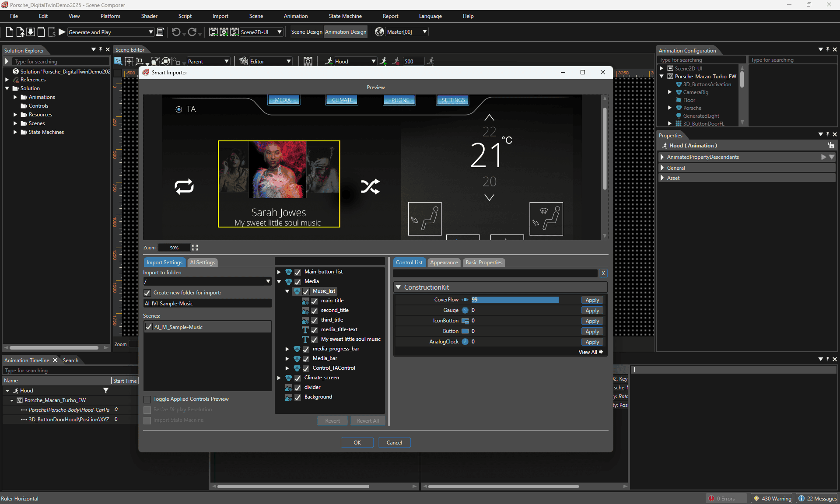Open the log icon beside Generate and Play

[160, 32]
